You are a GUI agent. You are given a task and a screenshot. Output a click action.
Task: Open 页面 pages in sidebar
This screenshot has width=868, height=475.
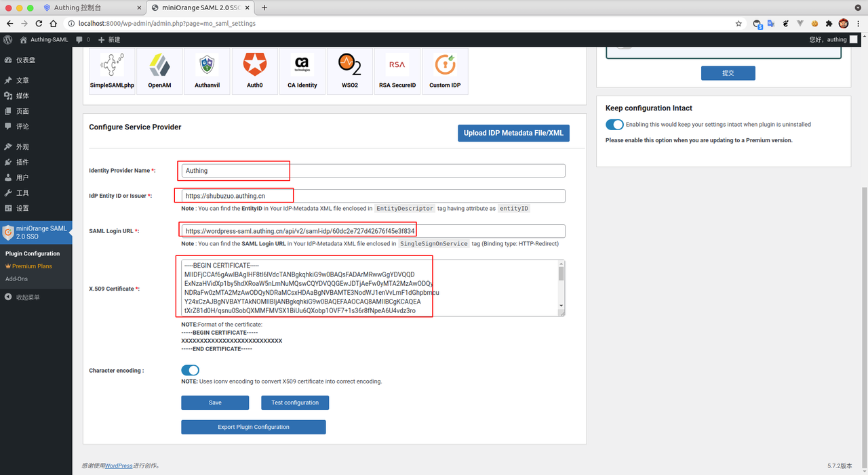click(36, 111)
